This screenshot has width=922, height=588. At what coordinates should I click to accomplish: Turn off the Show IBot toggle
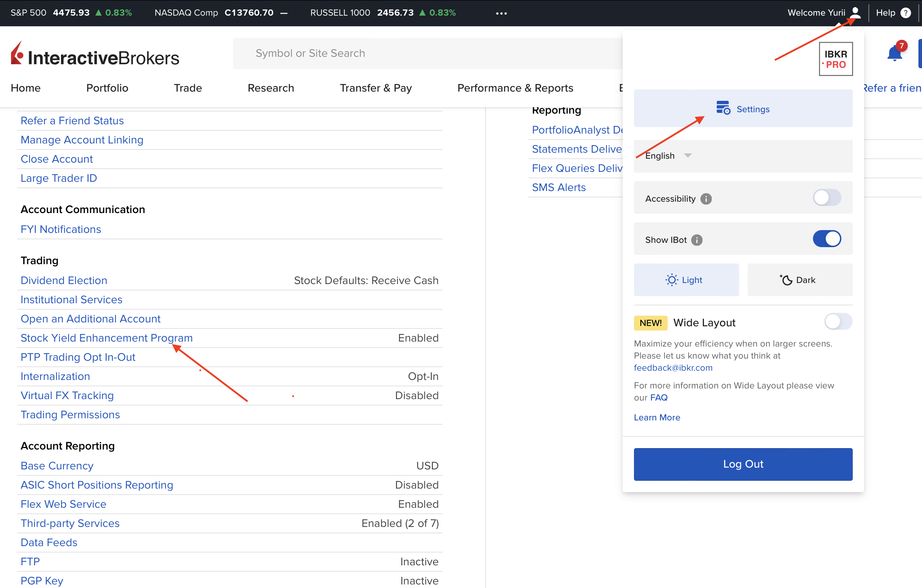pyautogui.click(x=827, y=239)
